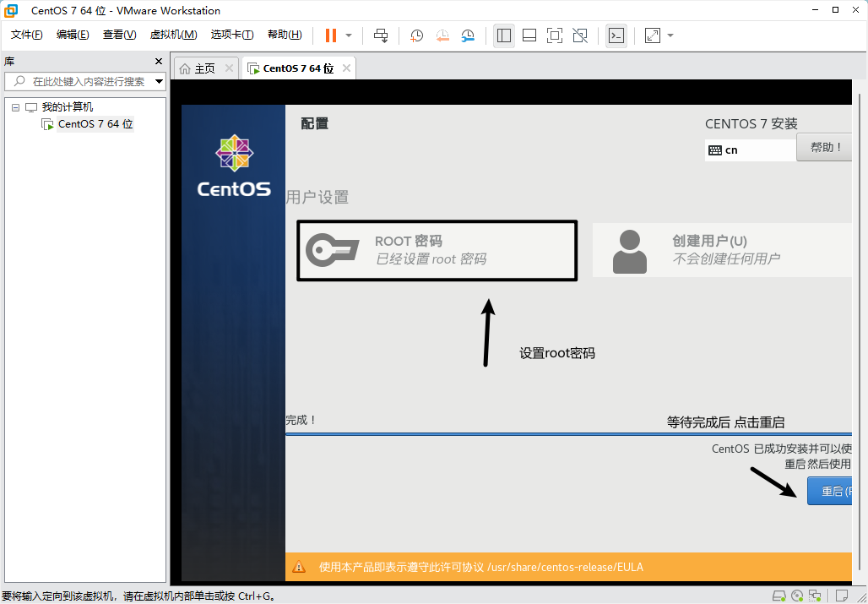Click the EULA license warning bar
The width and height of the screenshot is (868, 604).
tap(568, 567)
